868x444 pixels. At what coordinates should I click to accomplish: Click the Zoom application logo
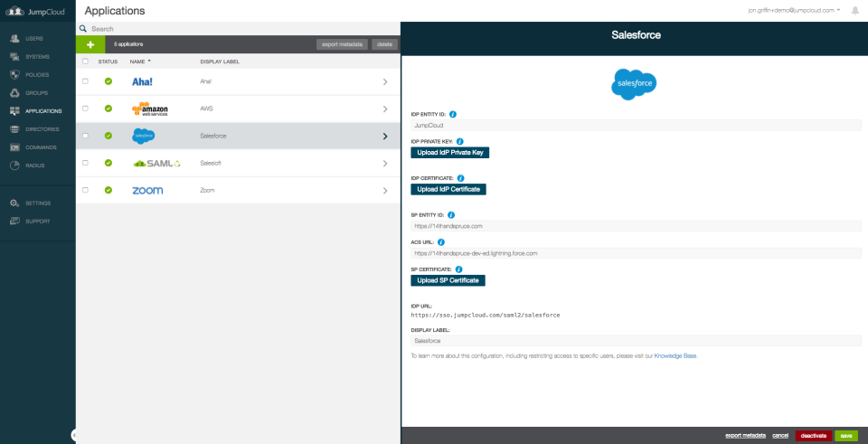click(x=147, y=191)
